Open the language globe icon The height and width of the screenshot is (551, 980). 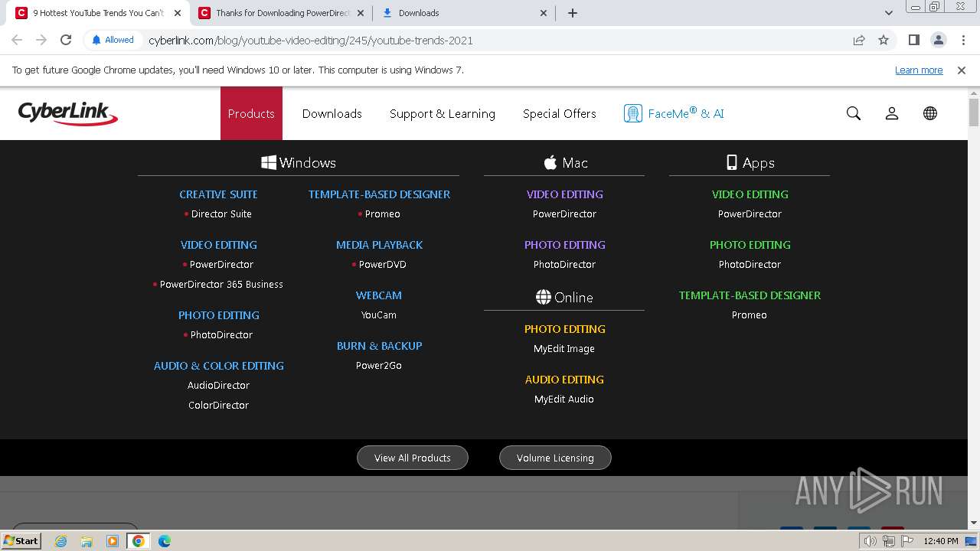[930, 113]
